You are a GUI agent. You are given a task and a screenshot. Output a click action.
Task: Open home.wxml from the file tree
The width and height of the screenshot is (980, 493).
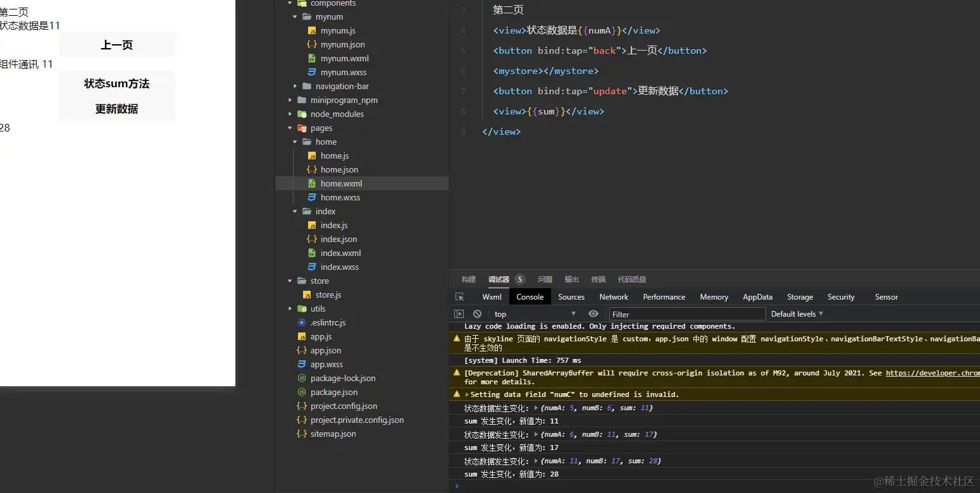342,183
